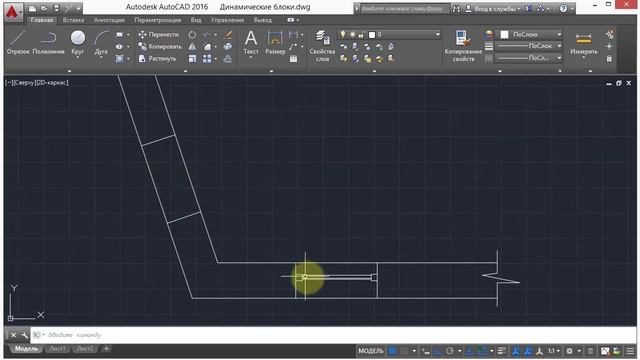This screenshot has width=640, height=360.
Task: Click the Save icon in quick access toolbar
Action: click(56, 8)
